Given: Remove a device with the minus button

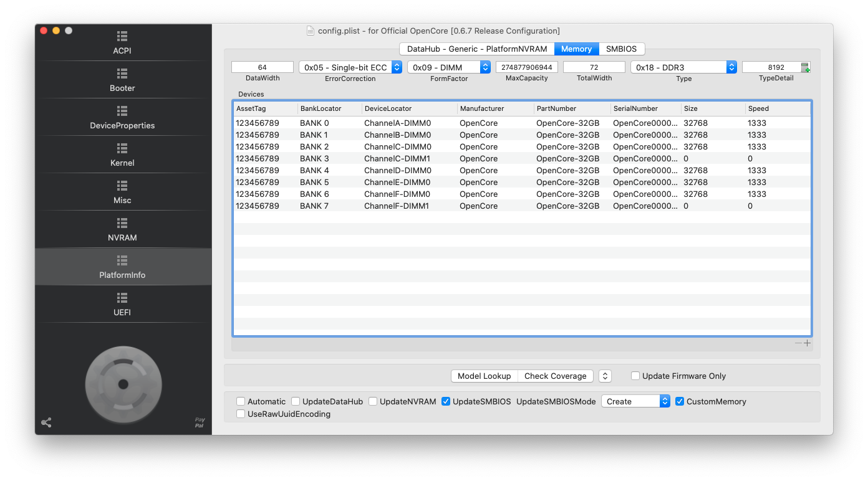Looking at the screenshot, I should [798, 343].
